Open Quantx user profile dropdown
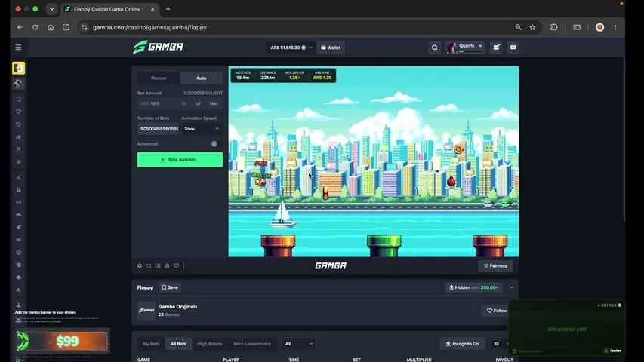The height and width of the screenshot is (362, 644). (464, 48)
